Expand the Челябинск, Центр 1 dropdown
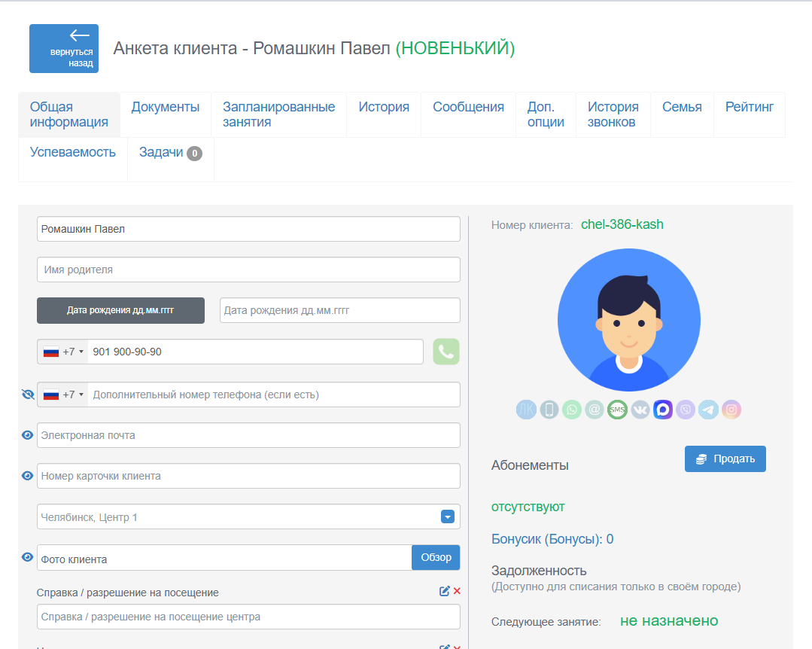Screen dimensions: 812x649 (448, 516)
